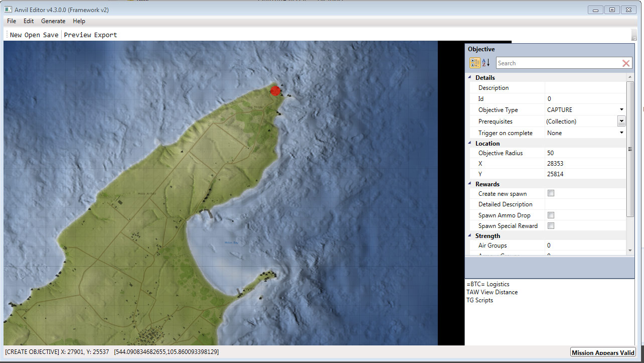This screenshot has width=644, height=363.
Task: Enable Create new spawn checkbox
Action: tap(551, 193)
